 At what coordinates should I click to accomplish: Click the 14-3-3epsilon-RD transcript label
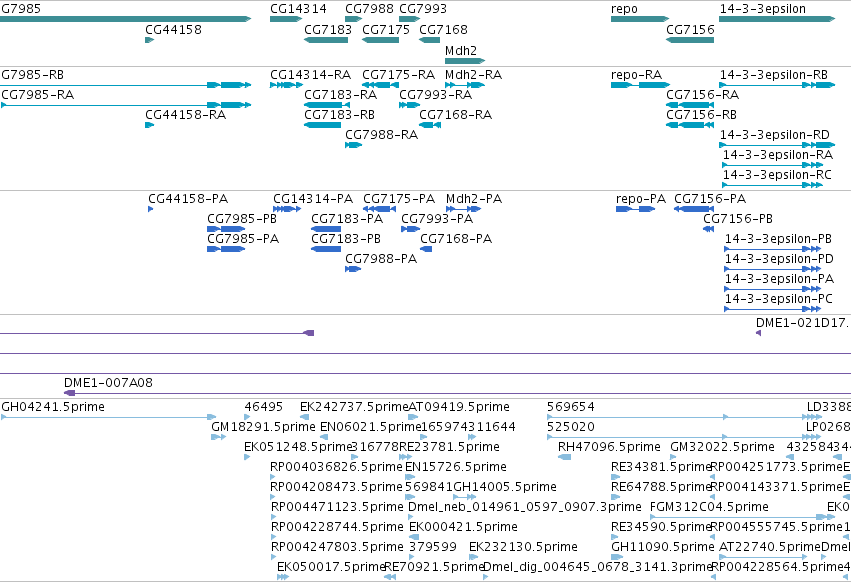point(775,135)
